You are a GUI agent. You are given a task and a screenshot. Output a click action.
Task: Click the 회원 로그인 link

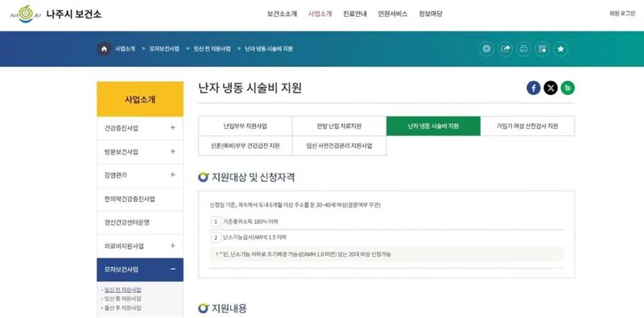click(622, 14)
